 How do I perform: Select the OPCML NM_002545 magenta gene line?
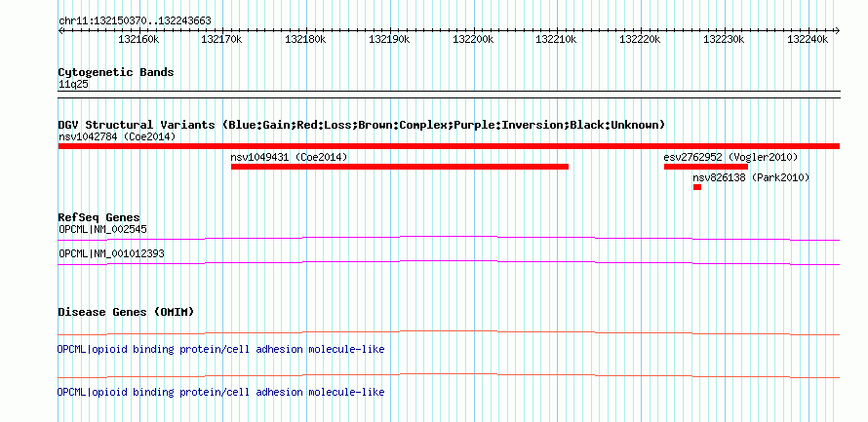pyautogui.click(x=449, y=239)
